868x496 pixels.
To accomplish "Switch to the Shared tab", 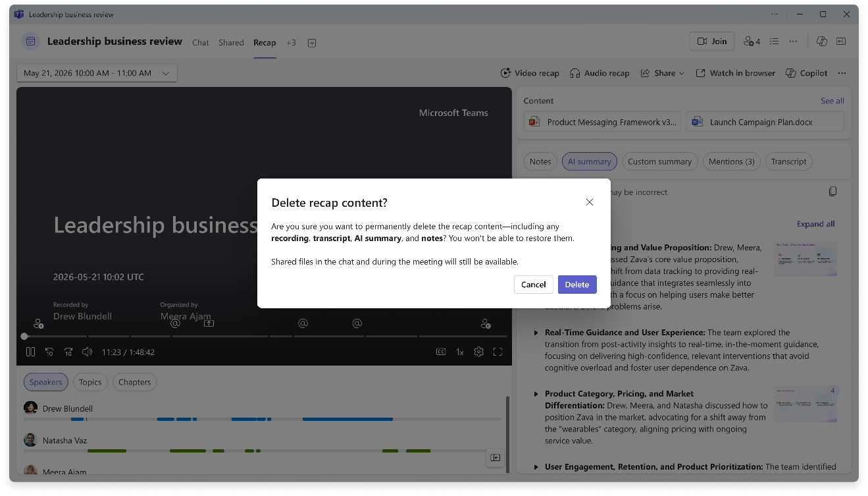I will point(231,42).
